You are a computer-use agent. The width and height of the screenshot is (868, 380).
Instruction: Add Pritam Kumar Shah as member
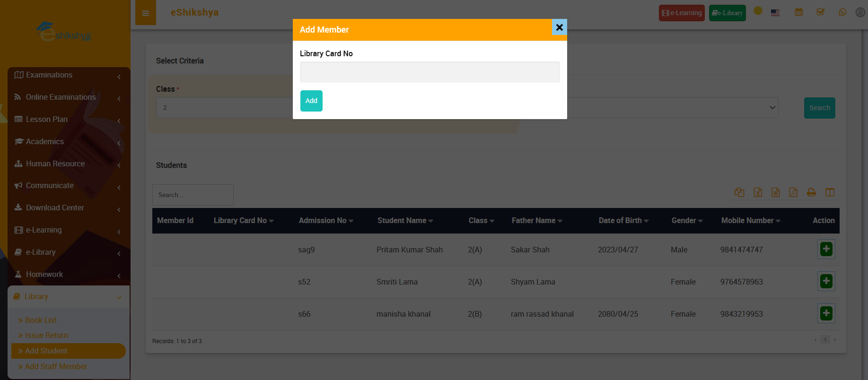coord(826,249)
